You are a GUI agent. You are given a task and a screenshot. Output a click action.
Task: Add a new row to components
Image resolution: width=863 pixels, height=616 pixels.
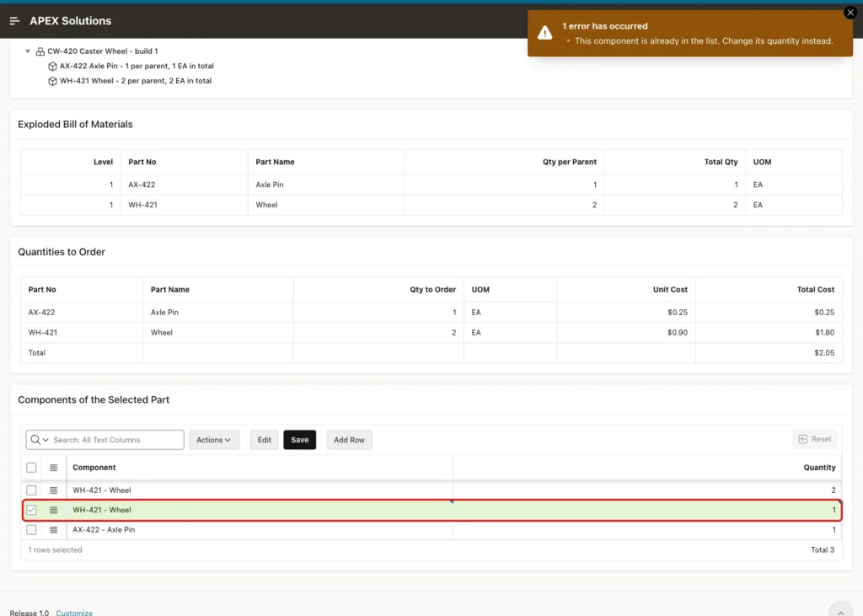[x=349, y=440]
